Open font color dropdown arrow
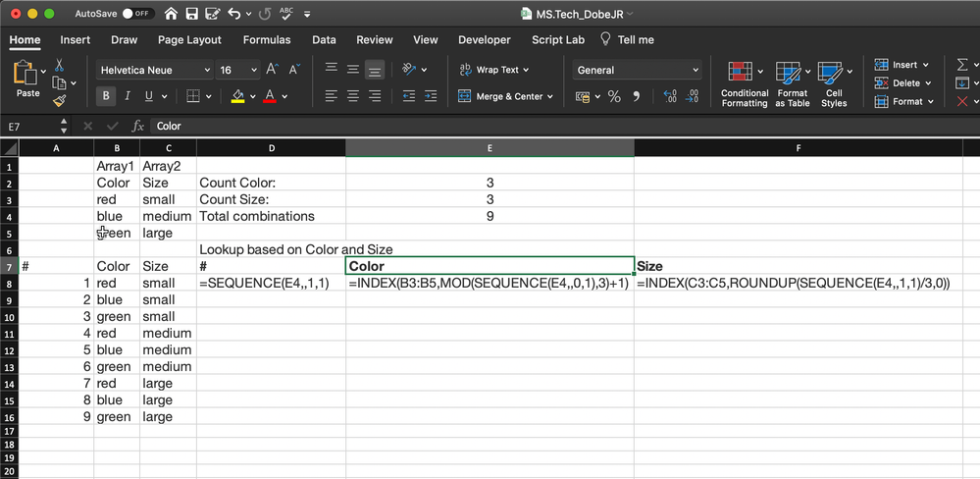Screen dimensions: 980x479 pos(285,96)
